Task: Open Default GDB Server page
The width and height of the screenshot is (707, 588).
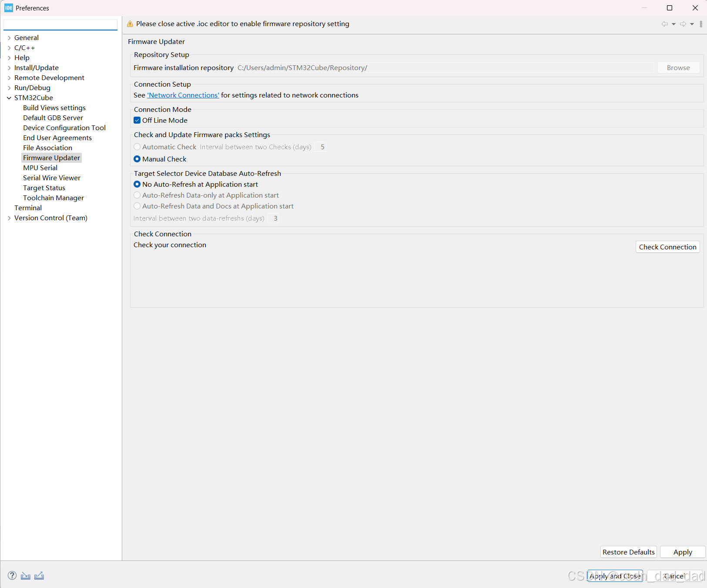Action: pos(53,118)
